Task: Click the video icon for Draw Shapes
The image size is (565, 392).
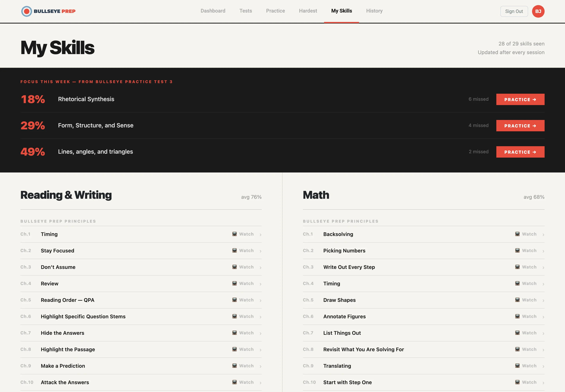Action: point(517,300)
